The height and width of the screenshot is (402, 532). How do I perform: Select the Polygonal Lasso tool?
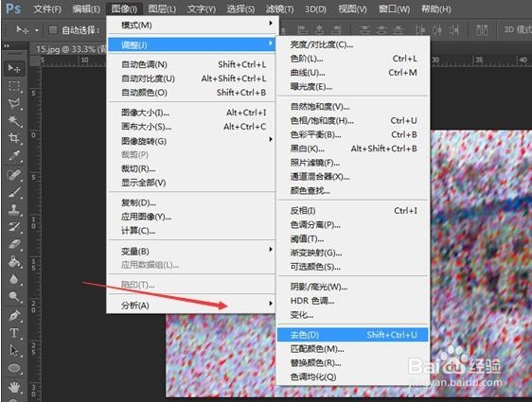click(x=14, y=103)
